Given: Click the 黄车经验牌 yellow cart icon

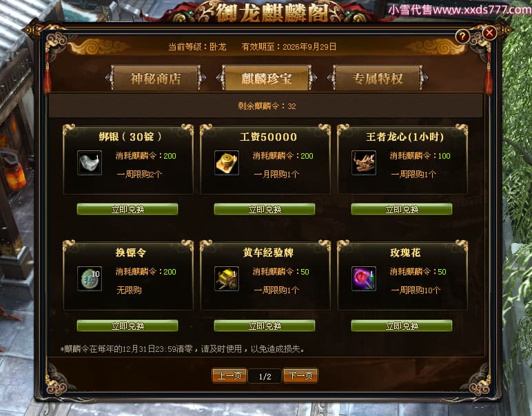Looking at the screenshot, I should coord(227,279).
